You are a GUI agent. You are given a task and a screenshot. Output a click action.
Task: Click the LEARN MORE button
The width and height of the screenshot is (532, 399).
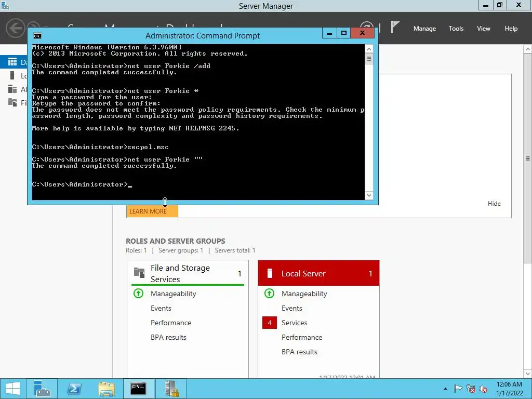tap(152, 211)
